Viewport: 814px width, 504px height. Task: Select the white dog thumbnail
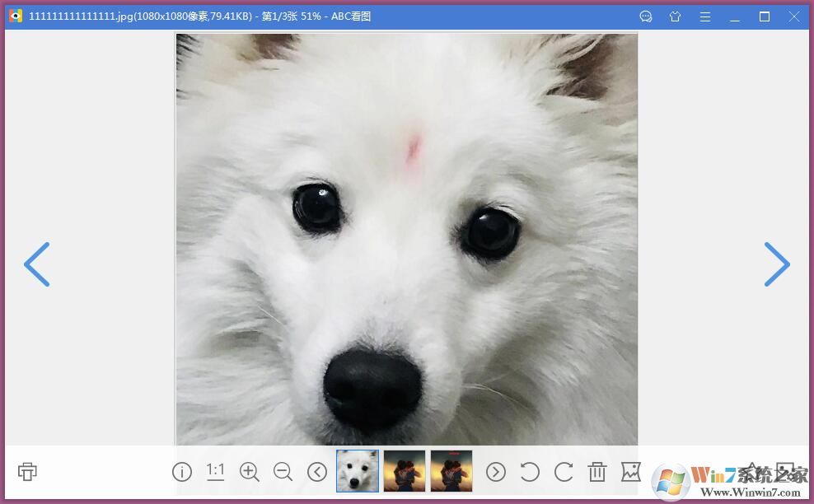tap(358, 470)
